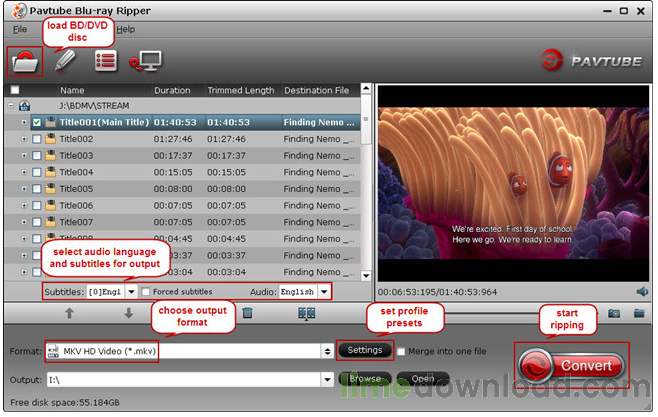Click title list scrollbar up arrow
Viewport: 658px width, 417px height.
click(x=366, y=89)
